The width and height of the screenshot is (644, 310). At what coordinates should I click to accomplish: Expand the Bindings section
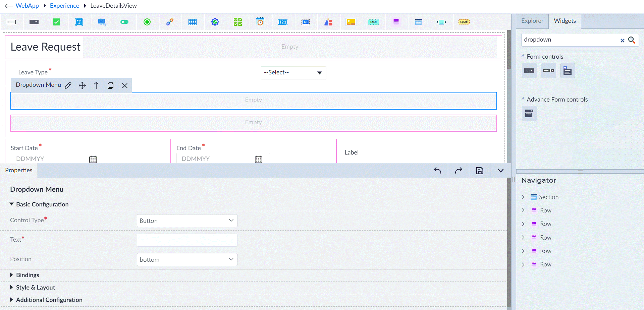(x=24, y=275)
